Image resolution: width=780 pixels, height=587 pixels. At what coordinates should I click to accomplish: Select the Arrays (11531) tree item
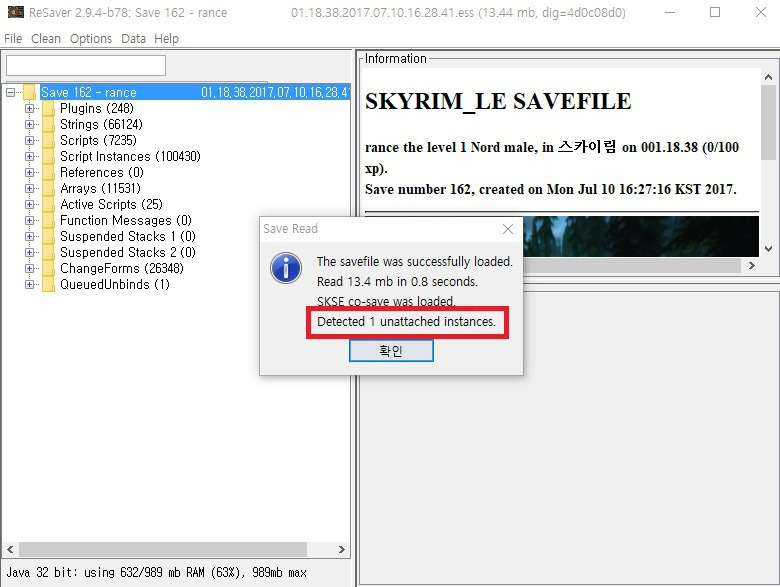tap(100, 189)
